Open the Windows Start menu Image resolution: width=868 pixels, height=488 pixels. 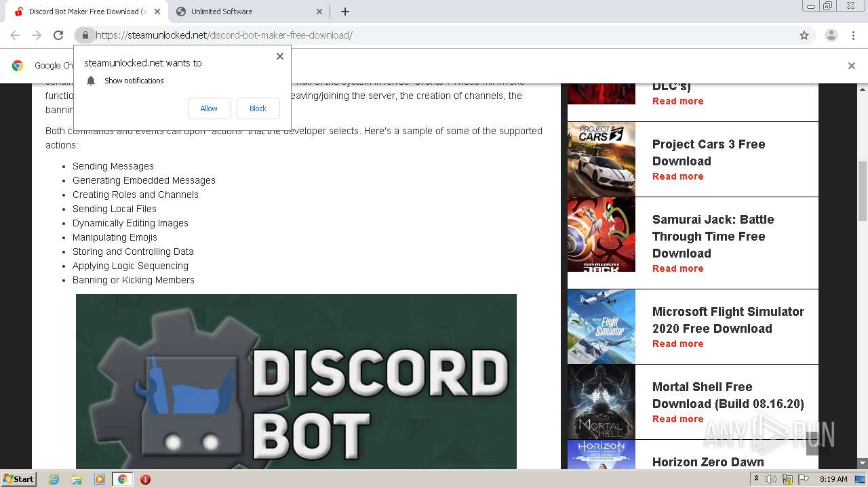coord(19,479)
